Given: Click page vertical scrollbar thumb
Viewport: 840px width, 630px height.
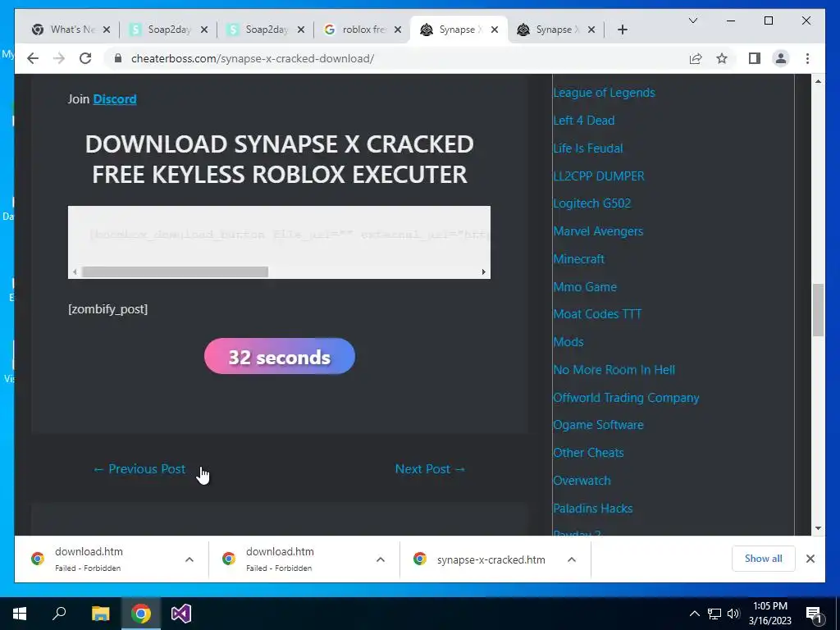Looking at the screenshot, I should (818, 310).
